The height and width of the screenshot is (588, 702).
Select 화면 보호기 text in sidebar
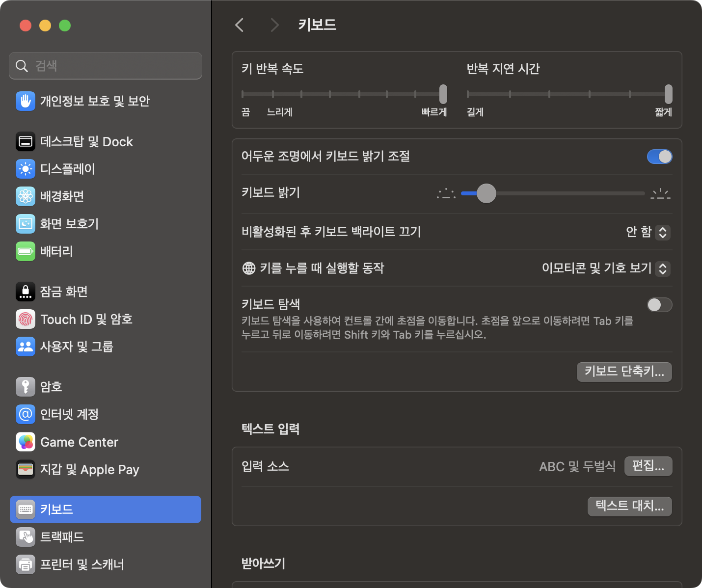[69, 224]
